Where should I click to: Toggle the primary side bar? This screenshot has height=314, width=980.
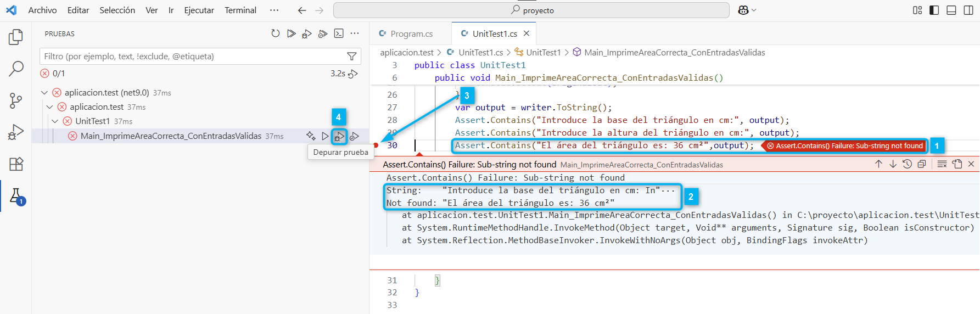[x=934, y=10]
